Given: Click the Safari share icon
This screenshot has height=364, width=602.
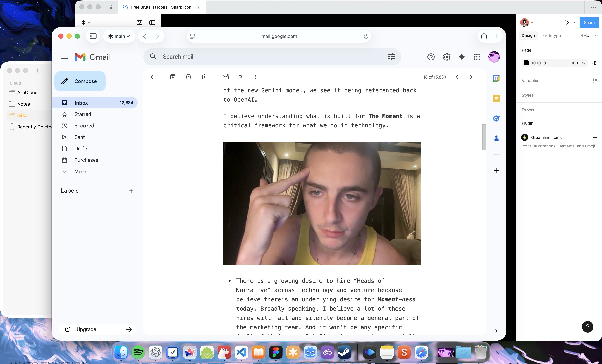Looking at the screenshot, I should [484, 36].
